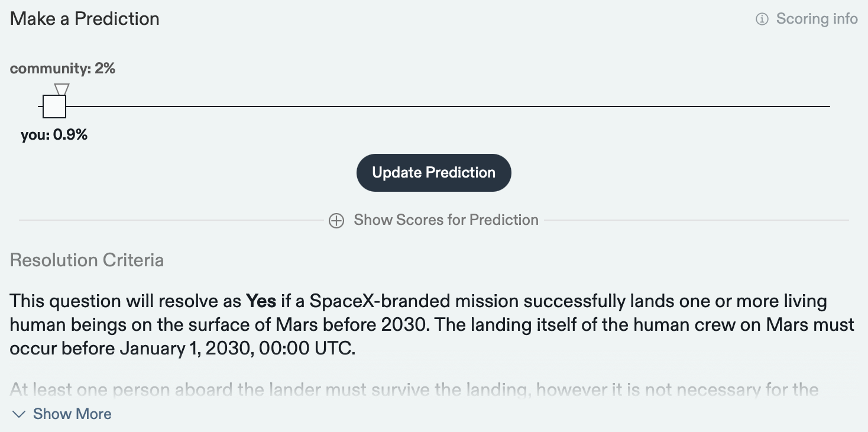Click the middle of the prediction slider track
The width and height of the screenshot is (868, 432).
(x=435, y=107)
